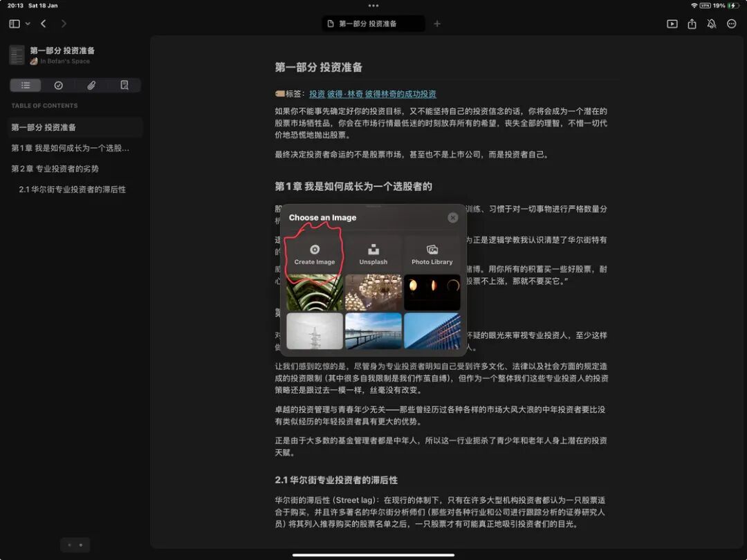Start presentation mode play icon
Screen dimensions: 747x560
point(672,24)
